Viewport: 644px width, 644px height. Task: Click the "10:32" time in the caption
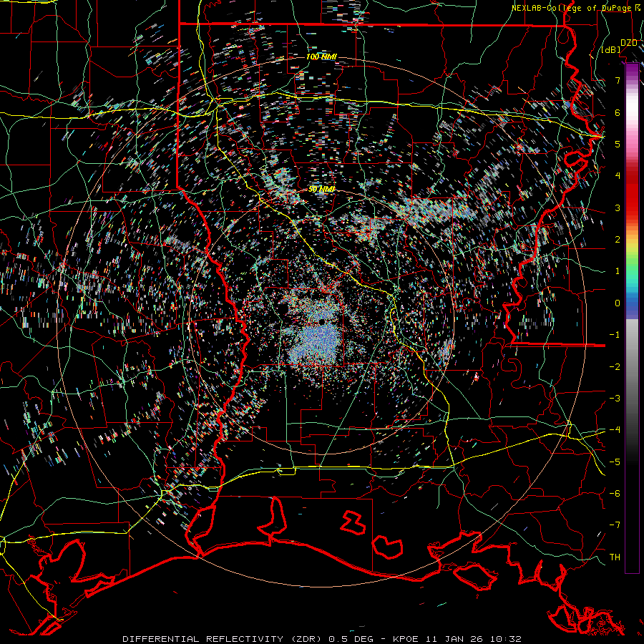[507, 639]
